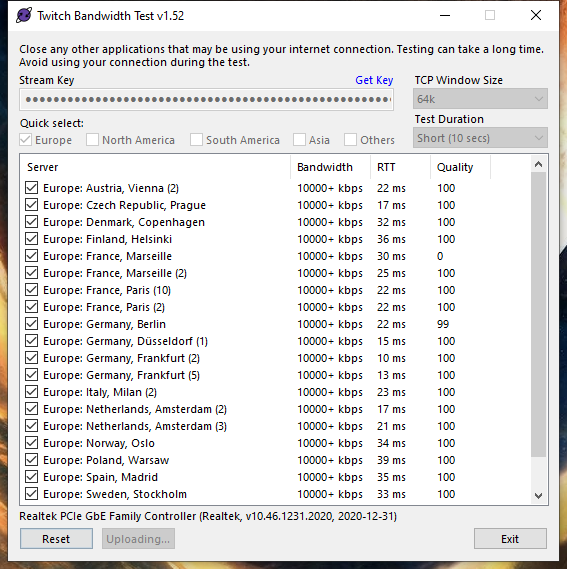Toggle the Germany, Düsseldorf (1) checkbox
The image size is (567, 569).
(32, 341)
